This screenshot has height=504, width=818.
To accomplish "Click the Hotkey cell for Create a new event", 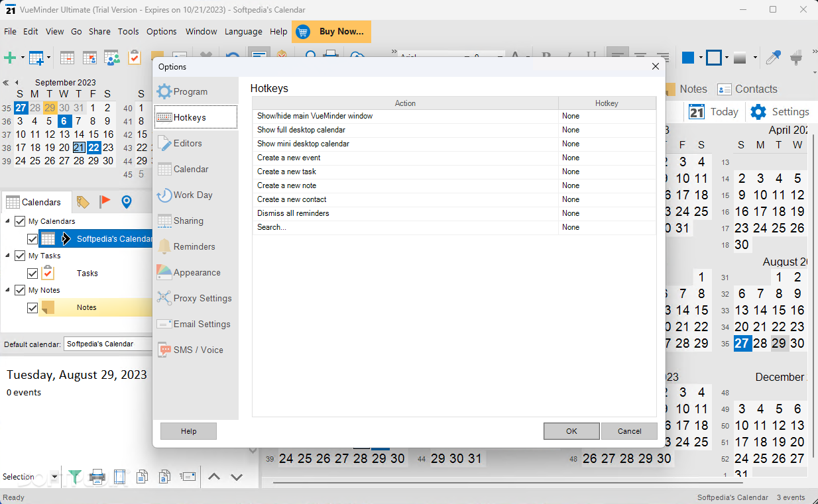I will click(x=607, y=158).
